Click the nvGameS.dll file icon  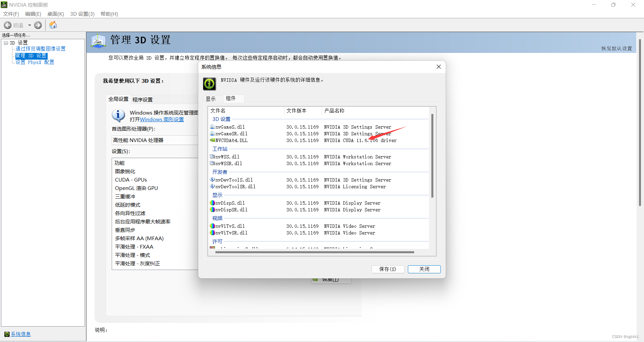click(x=212, y=127)
